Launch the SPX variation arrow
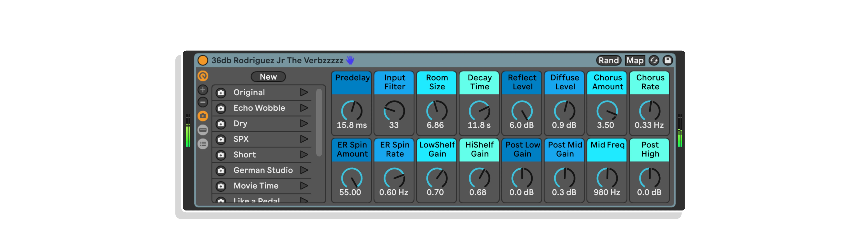 [x=304, y=139]
